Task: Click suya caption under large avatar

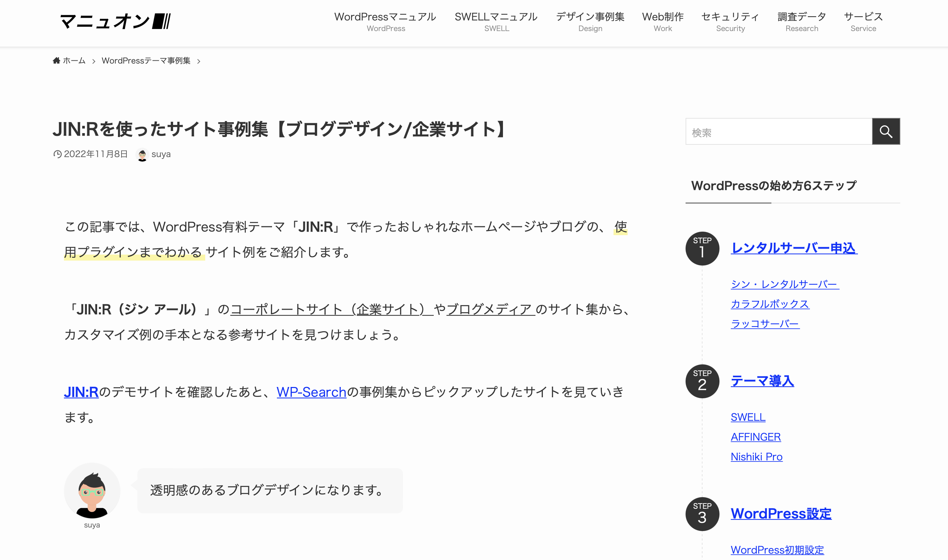Action: pos(92,525)
